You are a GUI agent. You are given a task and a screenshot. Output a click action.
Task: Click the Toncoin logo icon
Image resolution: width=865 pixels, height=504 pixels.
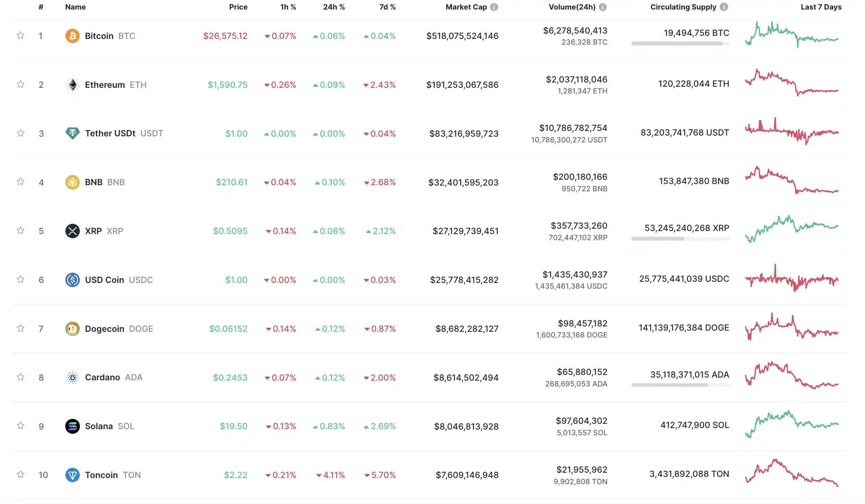pyautogui.click(x=72, y=475)
